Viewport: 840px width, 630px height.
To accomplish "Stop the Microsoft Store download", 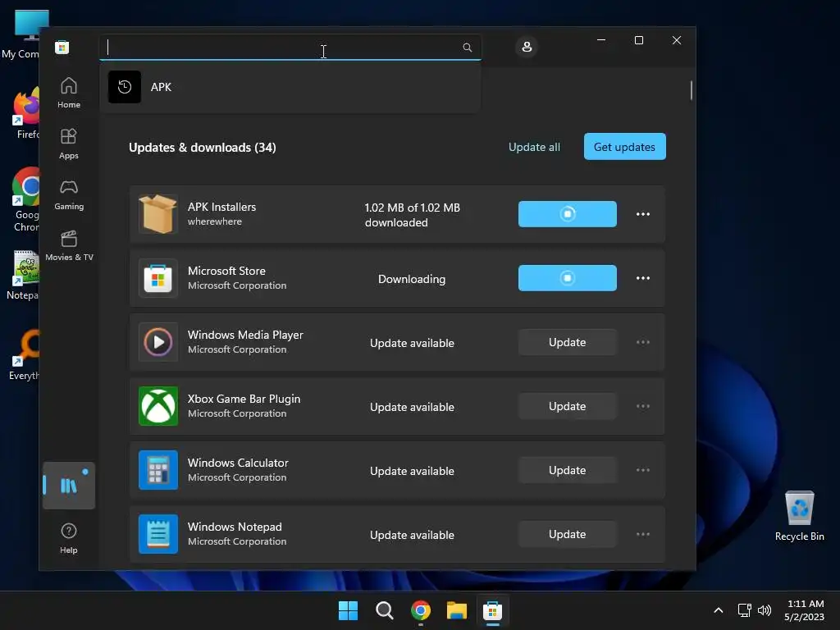I will 568,278.
